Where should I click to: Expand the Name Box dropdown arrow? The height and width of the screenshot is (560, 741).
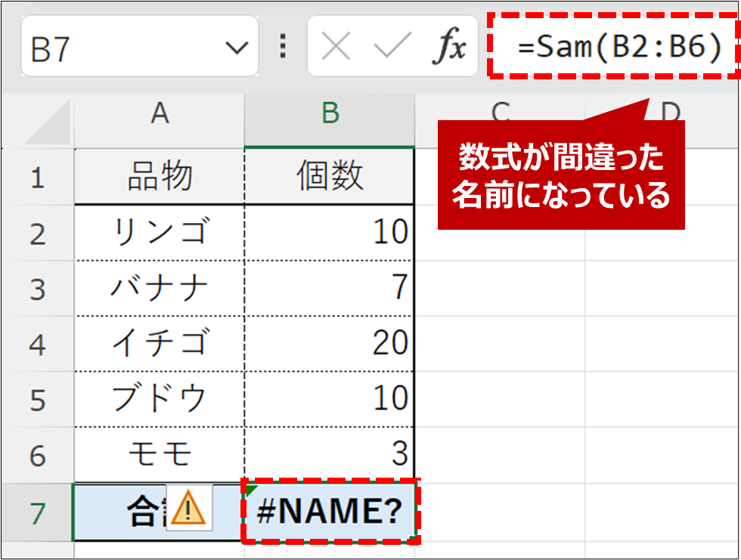(237, 48)
